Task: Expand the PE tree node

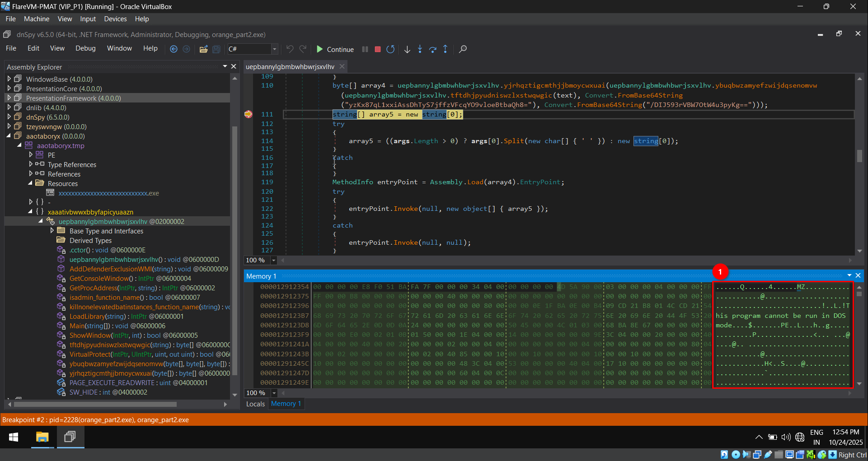Action: tap(31, 155)
